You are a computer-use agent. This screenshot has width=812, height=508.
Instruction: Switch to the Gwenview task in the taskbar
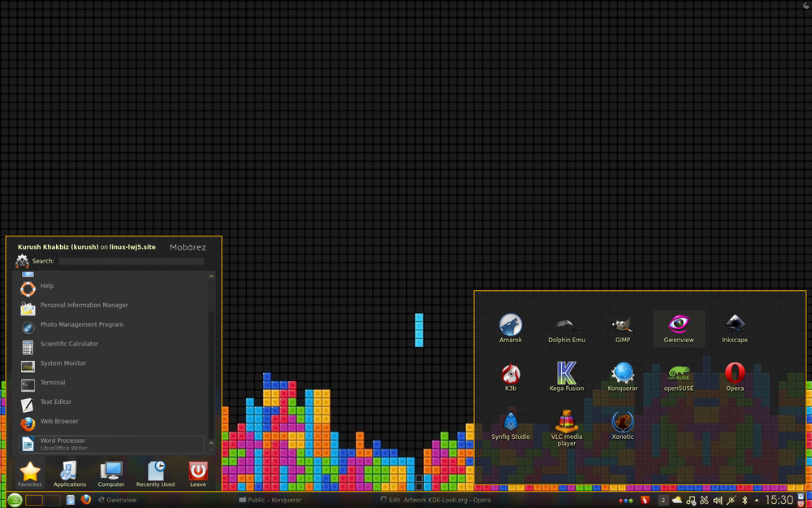tap(118, 500)
